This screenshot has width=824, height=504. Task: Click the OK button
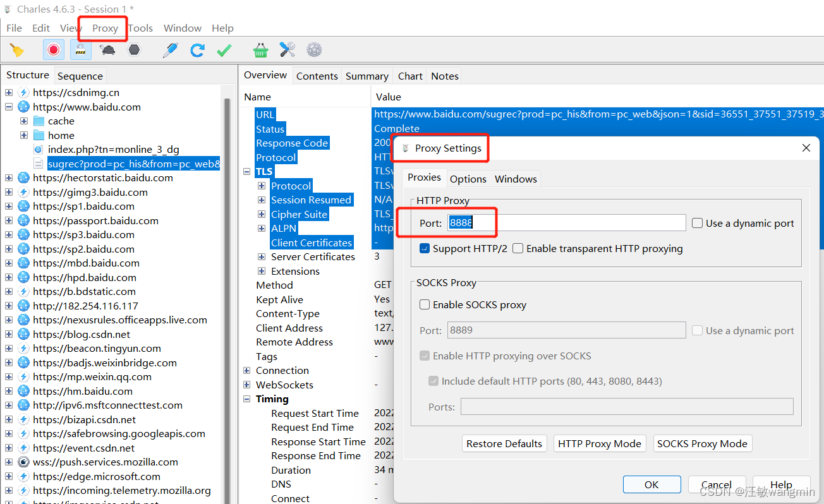point(651,484)
